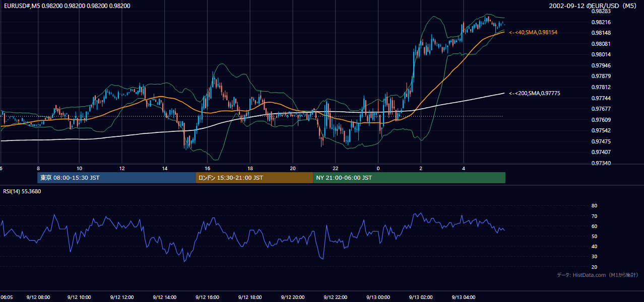Viewport: 644px width, 302px height.
Task: Click price axis value 0.97812
Action: 601,87
